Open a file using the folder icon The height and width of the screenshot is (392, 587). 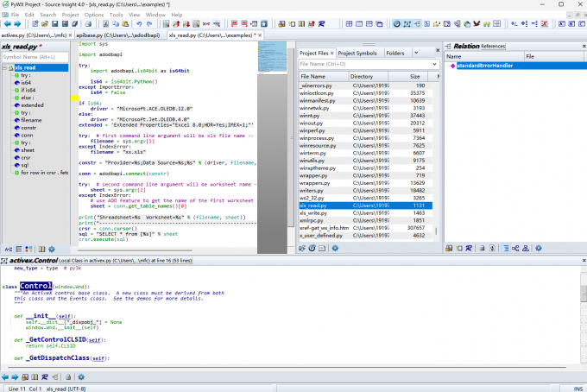[45, 24]
